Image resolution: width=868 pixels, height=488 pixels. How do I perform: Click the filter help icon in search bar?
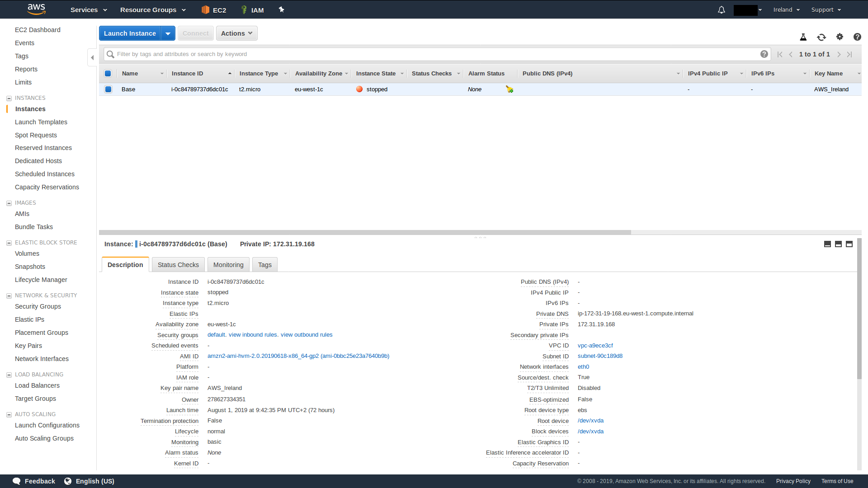tap(764, 54)
